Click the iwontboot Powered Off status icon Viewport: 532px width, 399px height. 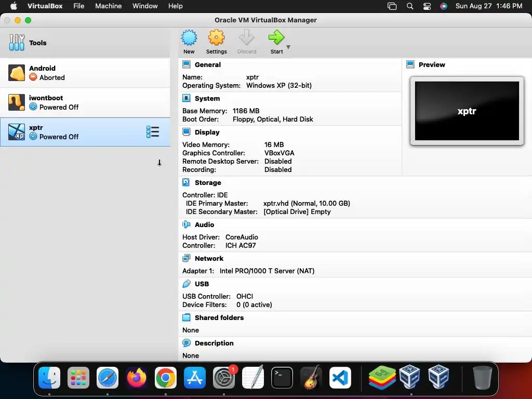pos(33,107)
